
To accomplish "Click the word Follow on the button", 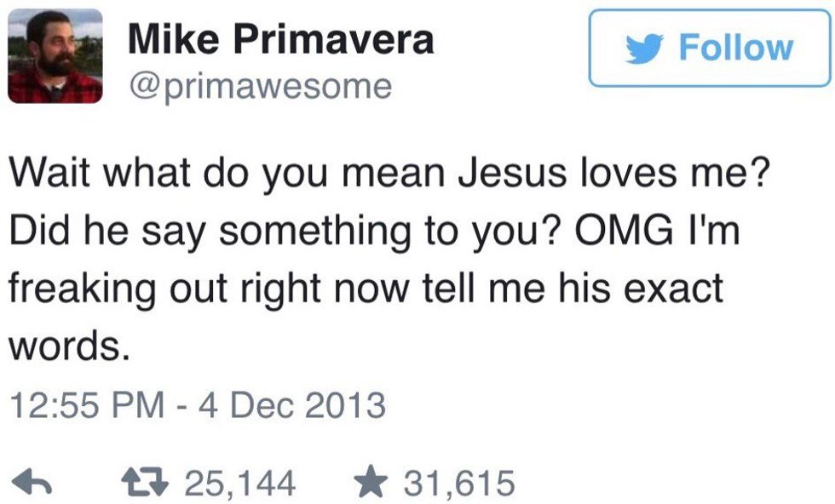I will pos(735,48).
